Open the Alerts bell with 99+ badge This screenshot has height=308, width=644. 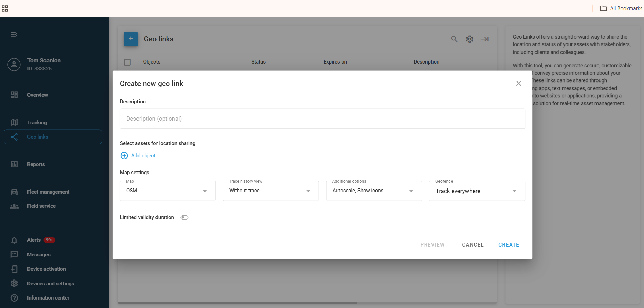click(14, 240)
